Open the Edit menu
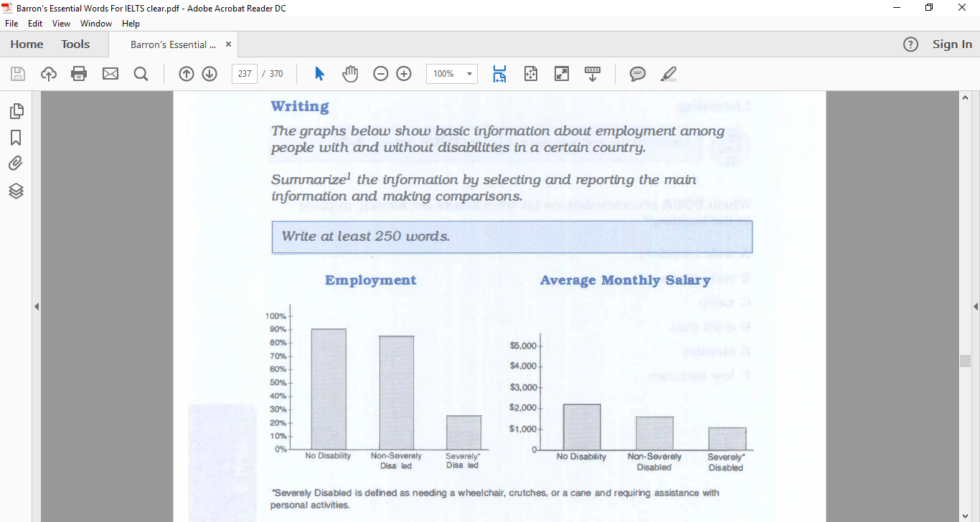 (35, 24)
